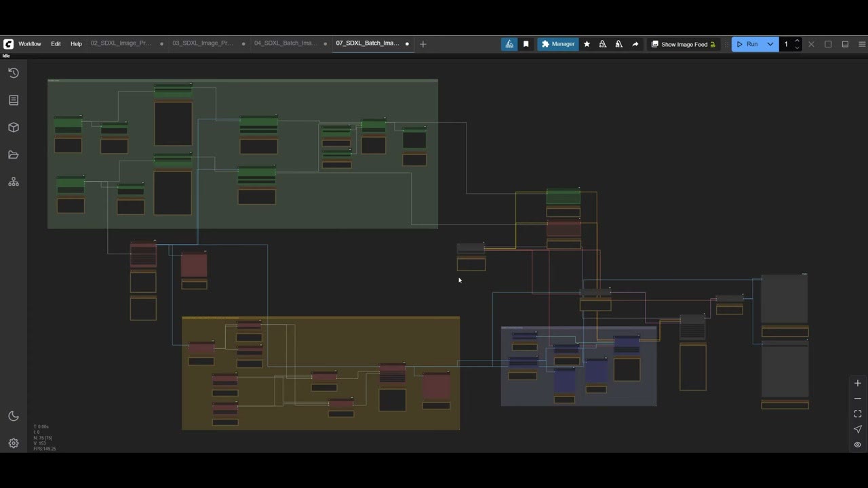The height and width of the screenshot is (488, 868).
Task: Edit the batch count number field
Action: coord(787,44)
